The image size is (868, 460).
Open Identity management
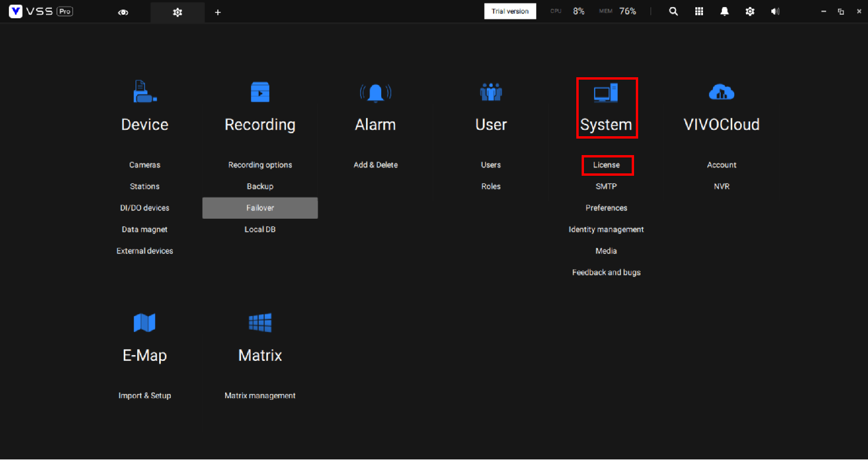click(606, 229)
